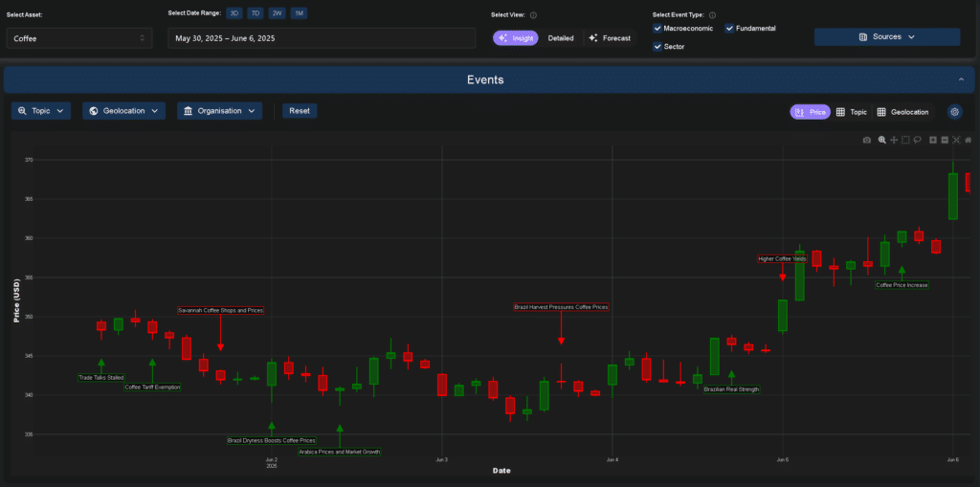Click the chart Zoom In icon
Screen dimensions: 980x487
[x=932, y=140]
